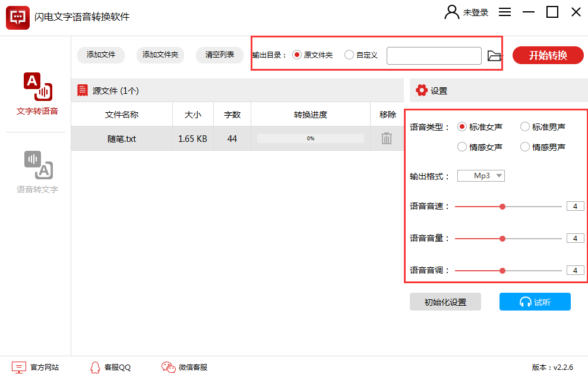Click the settings gear icon in 设置 panel
Viewport: 588px width, 380px height.
pos(422,90)
